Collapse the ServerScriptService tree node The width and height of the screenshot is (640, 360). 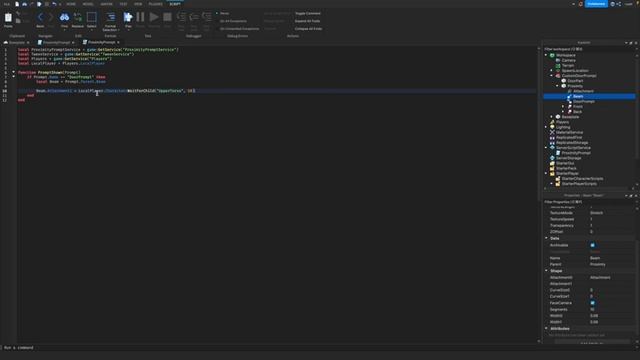click(546, 148)
